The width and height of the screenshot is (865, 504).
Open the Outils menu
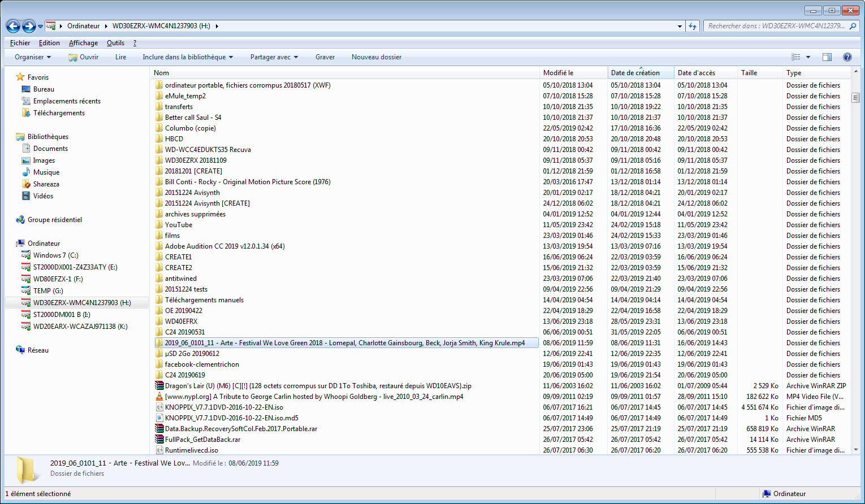click(x=115, y=43)
